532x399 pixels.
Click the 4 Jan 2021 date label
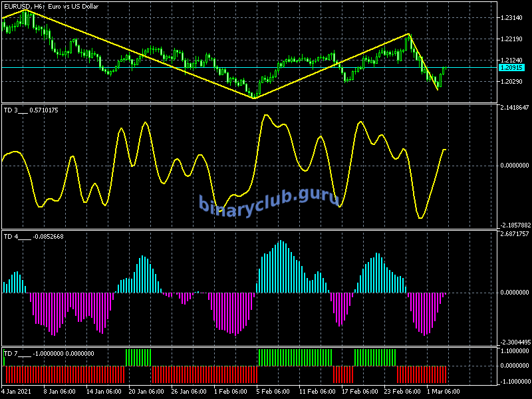(15, 391)
